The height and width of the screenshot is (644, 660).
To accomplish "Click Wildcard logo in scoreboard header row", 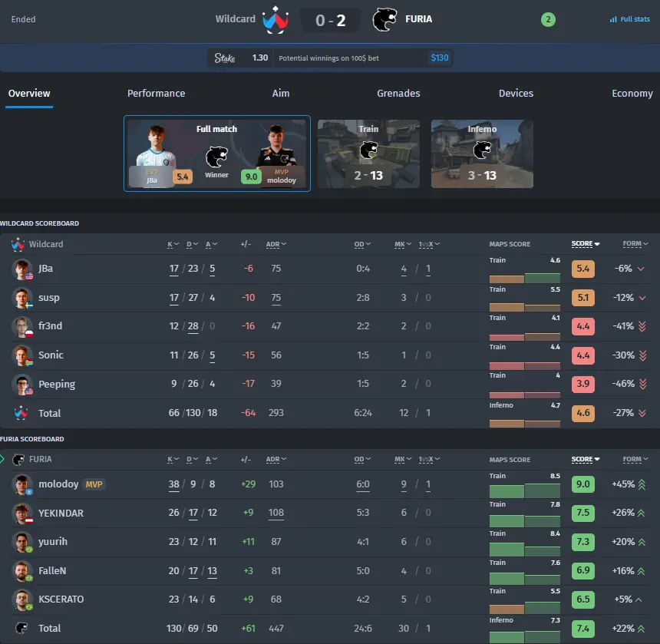I will 18,245.
